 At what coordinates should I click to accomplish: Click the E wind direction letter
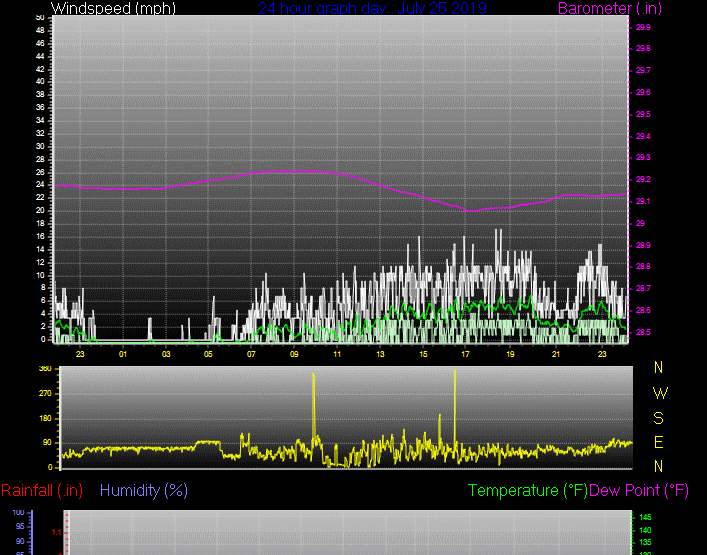coord(659,441)
